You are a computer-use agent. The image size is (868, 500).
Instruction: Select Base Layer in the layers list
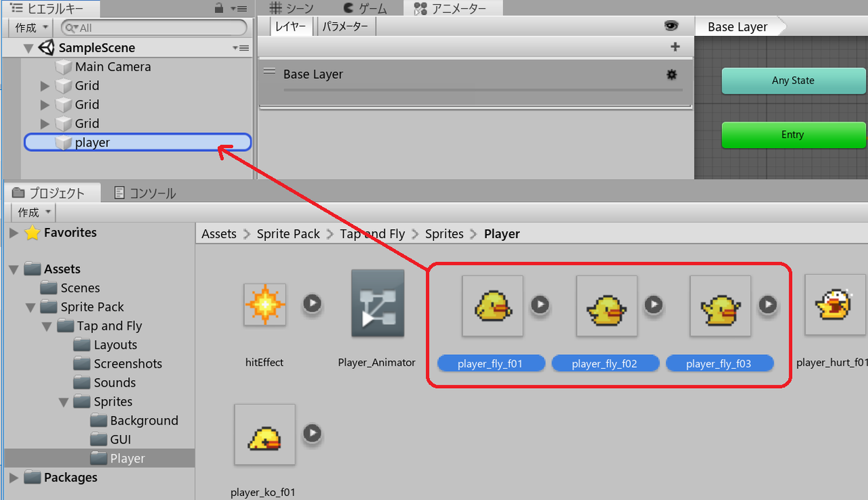click(x=475, y=82)
